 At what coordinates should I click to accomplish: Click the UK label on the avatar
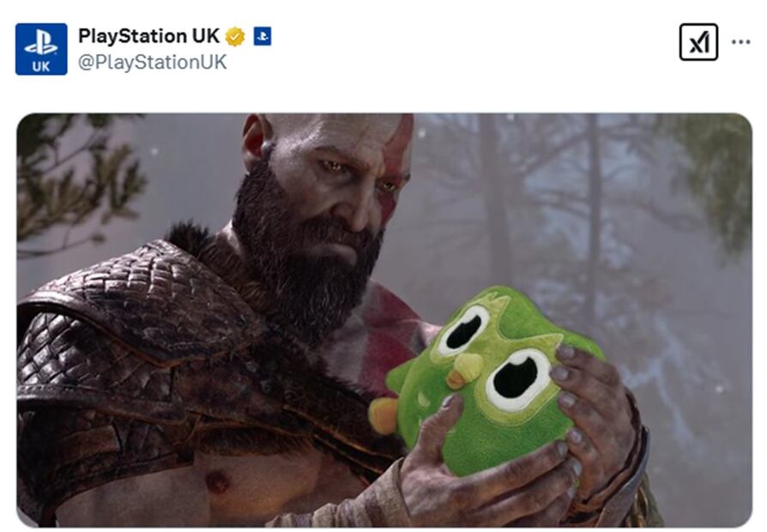pyautogui.click(x=41, y=66)
